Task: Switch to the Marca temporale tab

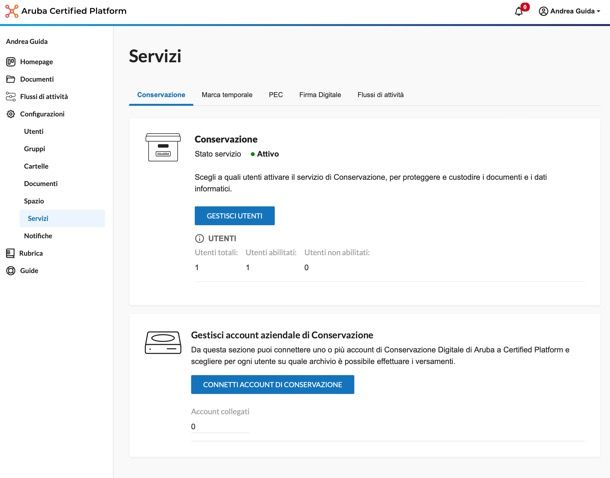Action: click(227, 95)
